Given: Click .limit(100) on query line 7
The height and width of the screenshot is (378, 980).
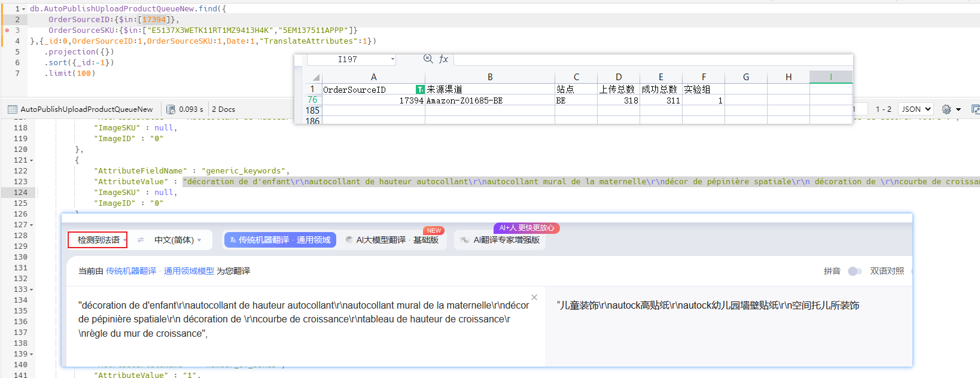Looking at the screenshot, I should (x=69, y=74).
